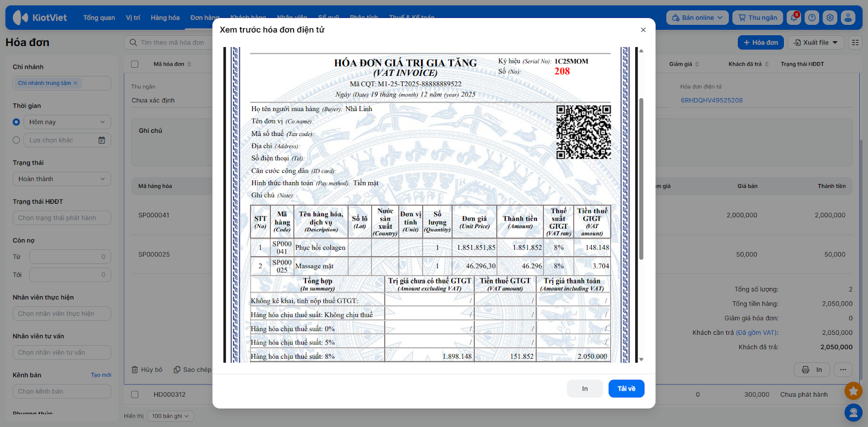868x427 pixels.
Task: Sort by the Giảm giá column arrows
Action: (697, 64)
